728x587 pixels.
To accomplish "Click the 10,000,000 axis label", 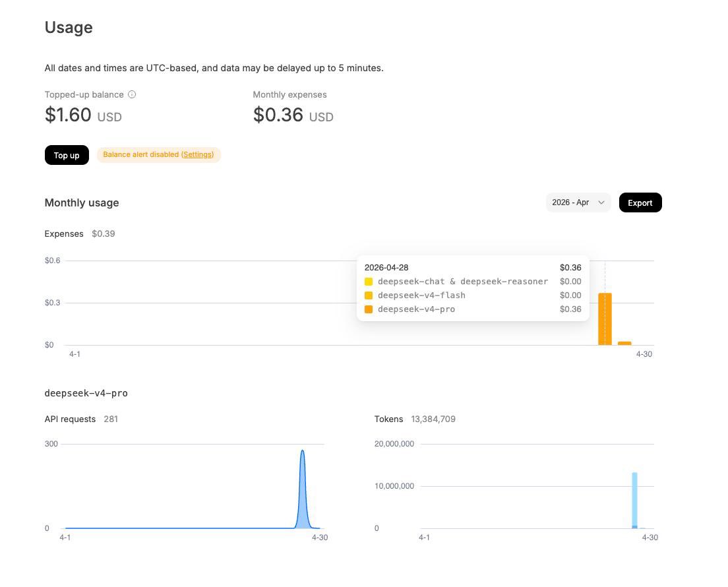I will pyautogui.click(x=394, y=486).
